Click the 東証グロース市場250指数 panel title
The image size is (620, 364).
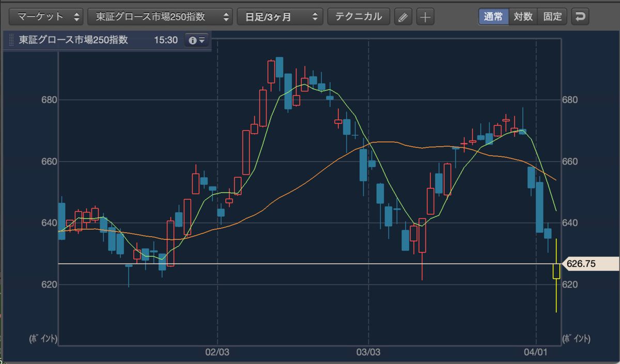(x=73, y=40)
